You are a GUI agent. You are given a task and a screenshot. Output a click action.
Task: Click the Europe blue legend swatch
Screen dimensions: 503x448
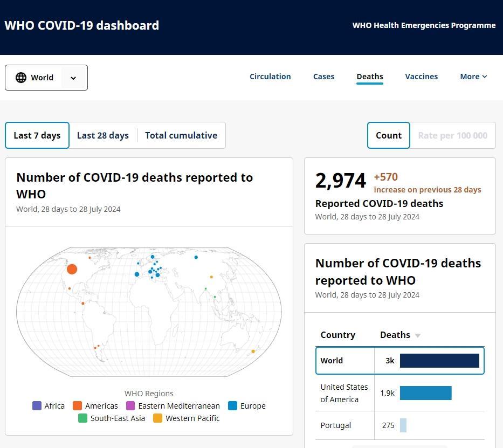point(233,406)
